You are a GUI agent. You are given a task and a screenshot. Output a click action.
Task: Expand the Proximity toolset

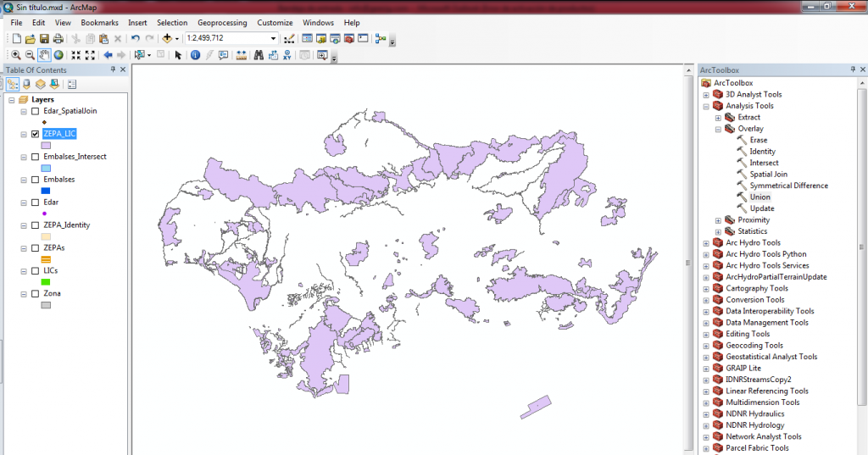tap(718, 220)
